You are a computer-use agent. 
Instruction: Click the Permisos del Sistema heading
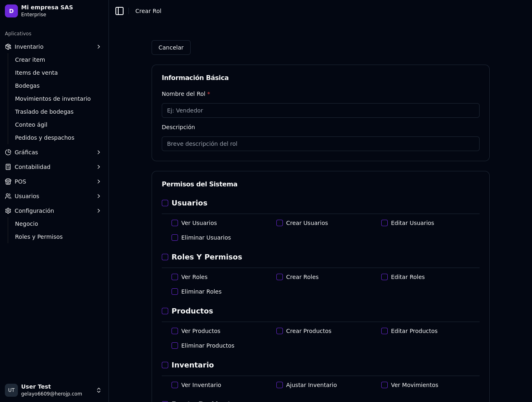point(200,184)
